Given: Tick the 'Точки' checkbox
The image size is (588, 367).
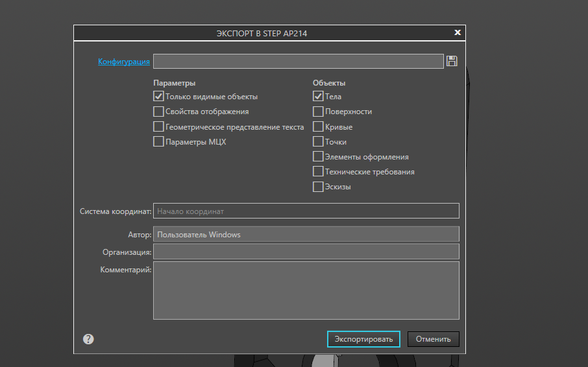Looking at the screenshot, I should click(x=318, y=142).
